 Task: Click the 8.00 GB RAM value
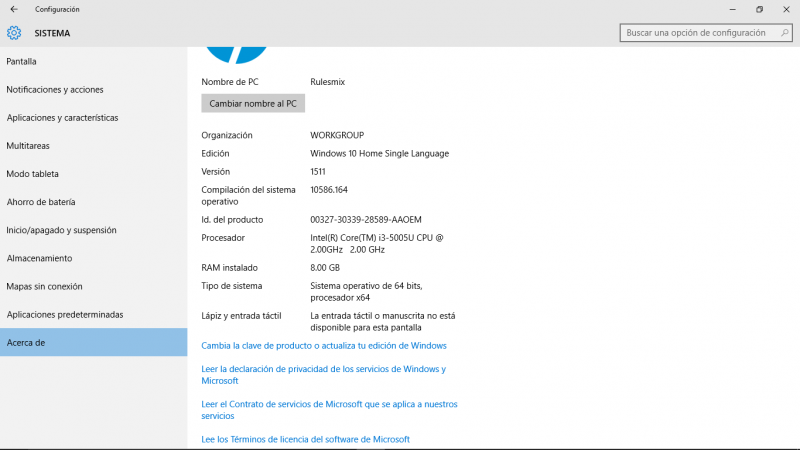(x=325, y=267)
